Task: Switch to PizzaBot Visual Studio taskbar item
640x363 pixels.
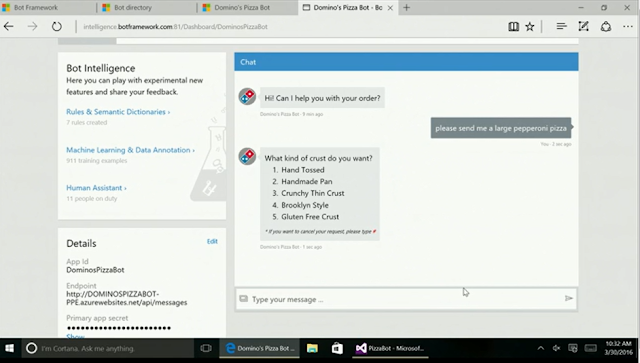Action: tap(390, 348)
